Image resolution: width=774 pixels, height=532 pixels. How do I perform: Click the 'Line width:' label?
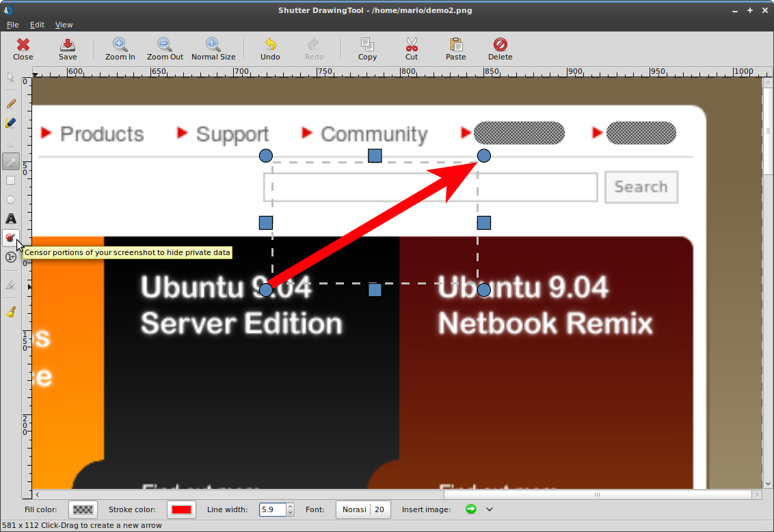pos(227,510)
